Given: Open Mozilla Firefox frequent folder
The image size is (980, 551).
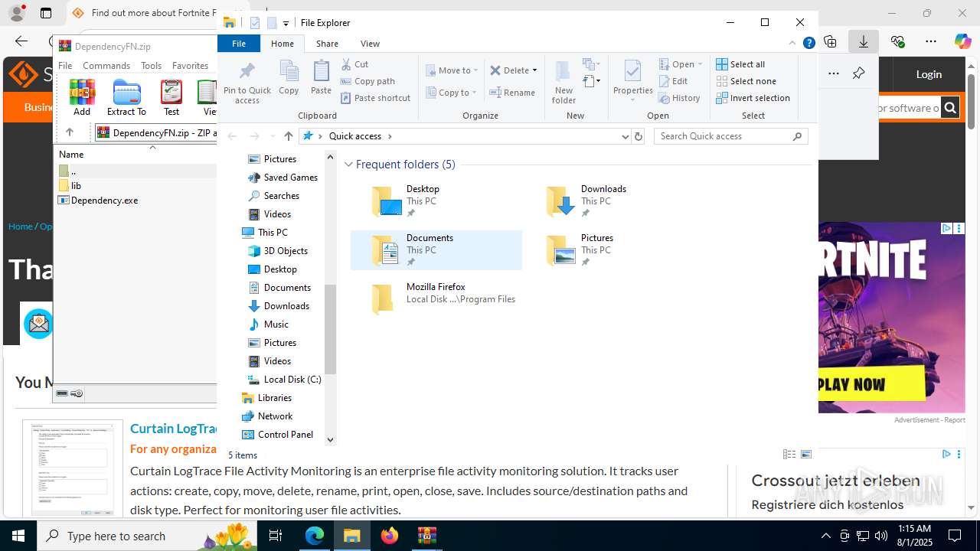Looking at the screenshot, I should pos(436,299).
